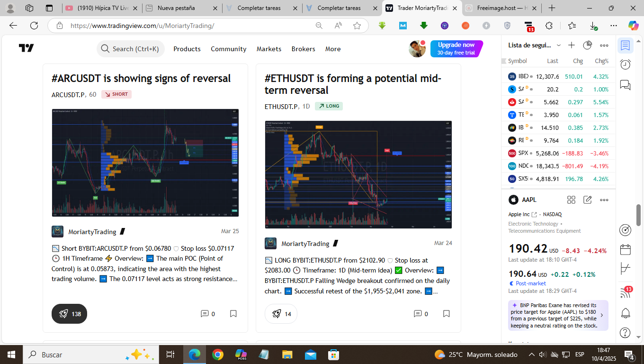644x364 pixels.
Task: Bookmark the ARCUSDT idea
Action: [233, 314]
